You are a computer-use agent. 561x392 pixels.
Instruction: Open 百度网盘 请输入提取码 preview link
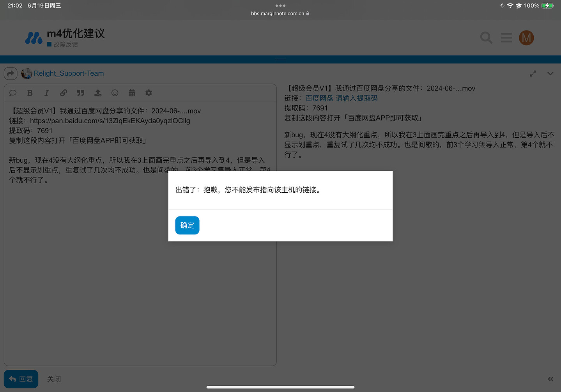pyautogui.click(x=342, y=98)
